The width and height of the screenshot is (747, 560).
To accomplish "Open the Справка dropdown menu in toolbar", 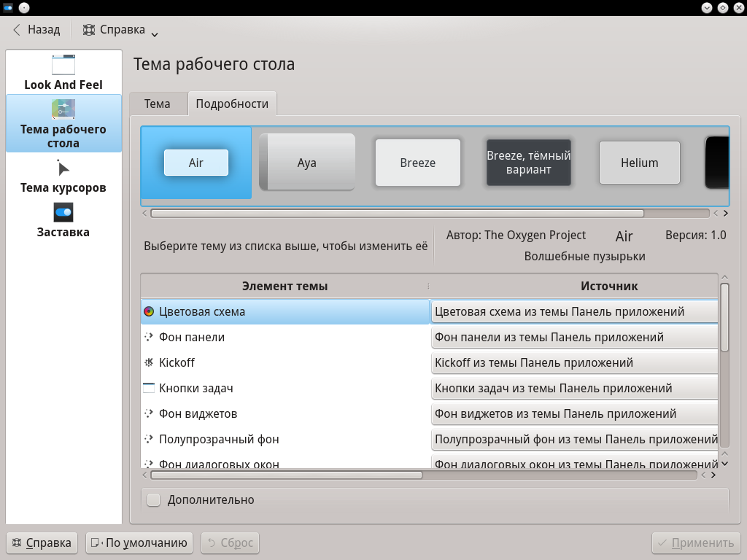I will tap(120, 30).
